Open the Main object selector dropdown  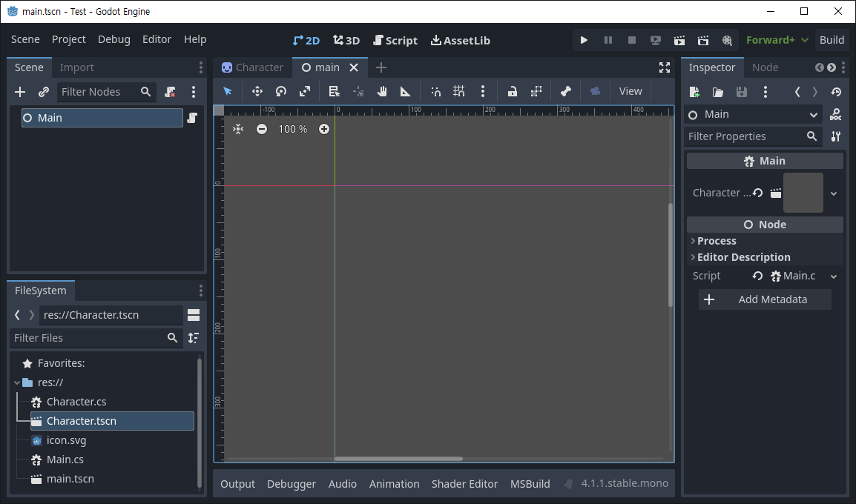[754, 115]
